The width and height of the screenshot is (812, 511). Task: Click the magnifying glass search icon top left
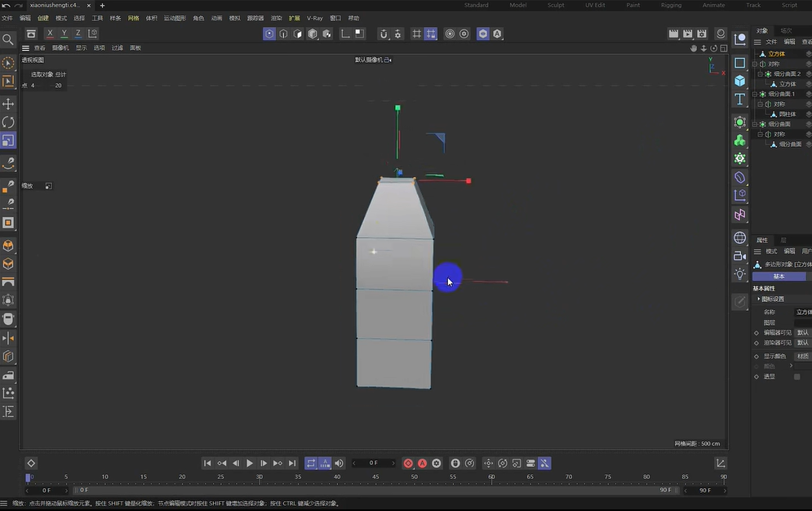[x=9, y=38]
